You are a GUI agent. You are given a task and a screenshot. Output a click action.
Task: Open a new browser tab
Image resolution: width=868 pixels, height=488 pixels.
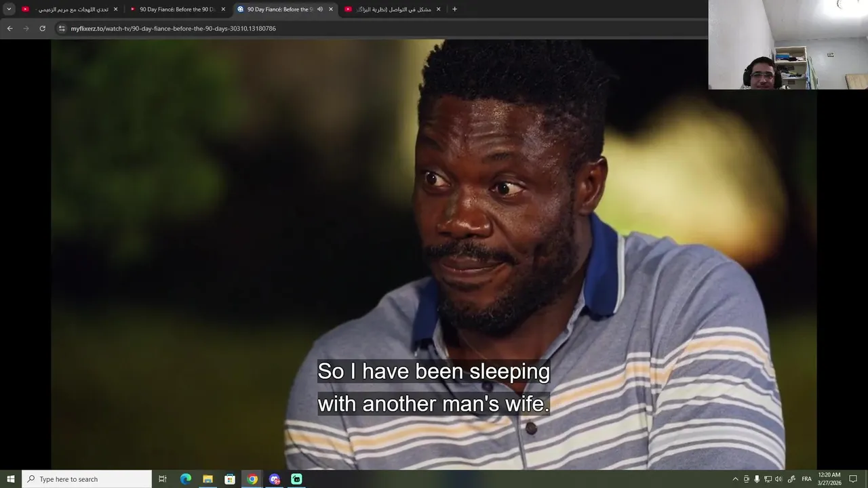click(454, 9)
